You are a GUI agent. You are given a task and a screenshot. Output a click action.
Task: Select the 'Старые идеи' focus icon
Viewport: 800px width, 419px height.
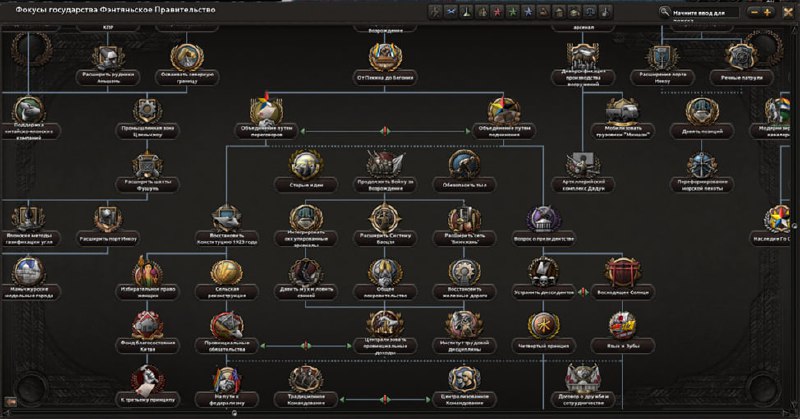click(x=306, y=164)
